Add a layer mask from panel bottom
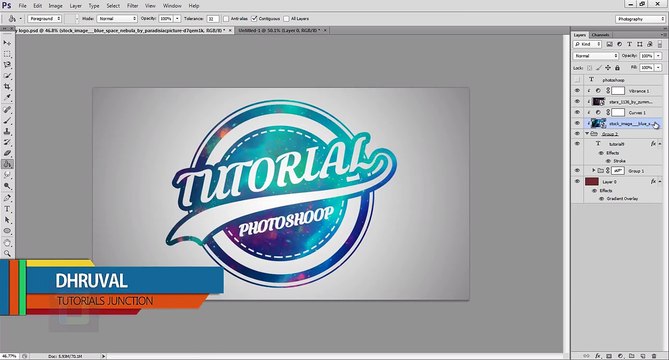 click(609, 356)
